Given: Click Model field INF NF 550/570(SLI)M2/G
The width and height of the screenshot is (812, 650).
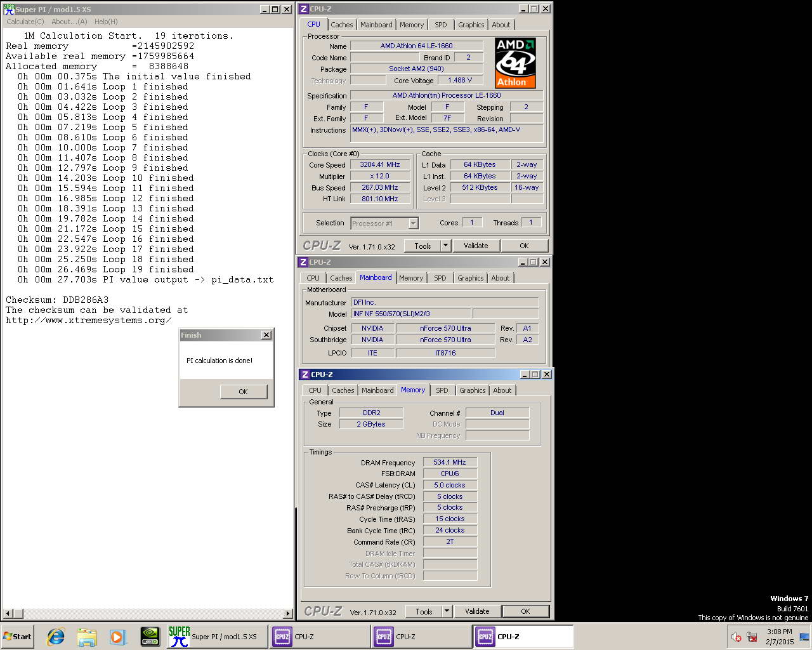Looking at the screenshot, I should point(411,314).
